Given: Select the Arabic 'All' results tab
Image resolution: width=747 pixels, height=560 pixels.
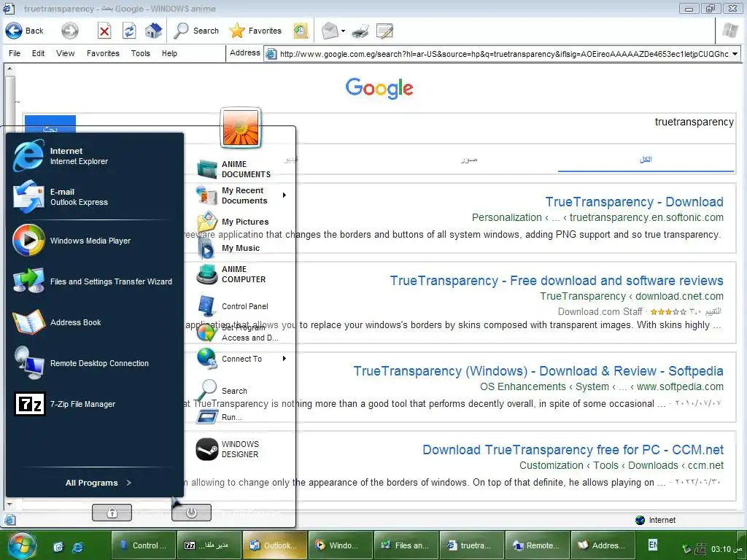Looking at the screenshot, I should (x=646, y=160).
